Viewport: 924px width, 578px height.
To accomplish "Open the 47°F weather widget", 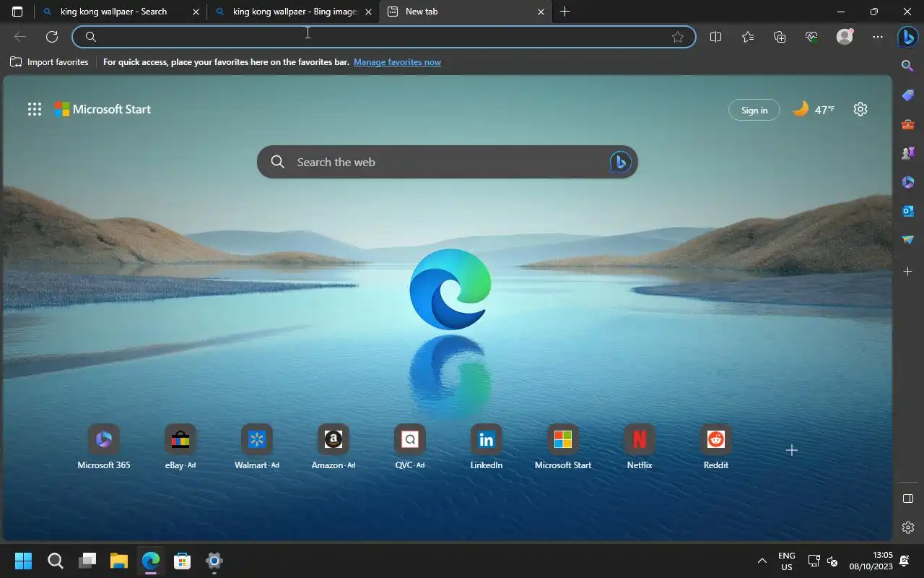I will (x=814, y=110).
